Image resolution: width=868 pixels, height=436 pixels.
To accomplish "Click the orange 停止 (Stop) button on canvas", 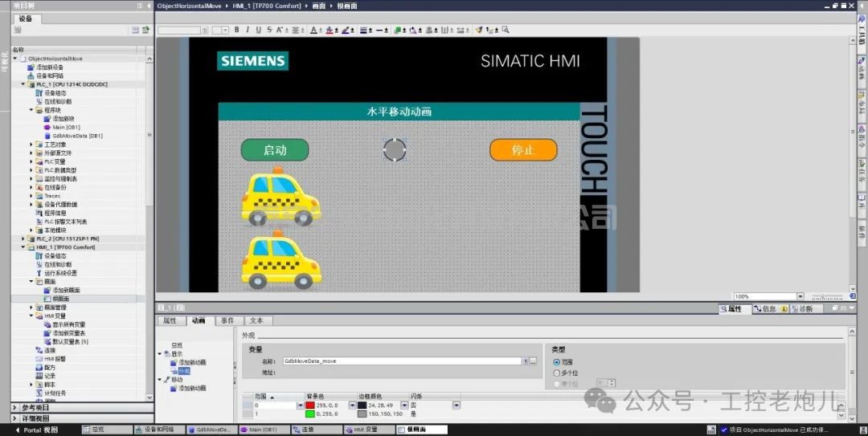I will pos(523,150).
